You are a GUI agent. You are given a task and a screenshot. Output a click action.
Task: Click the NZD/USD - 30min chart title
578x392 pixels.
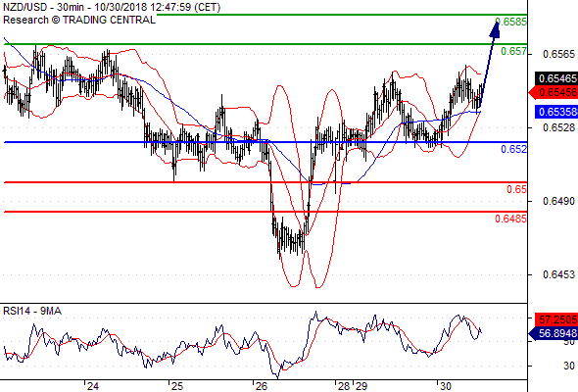[x=112, y=8]
